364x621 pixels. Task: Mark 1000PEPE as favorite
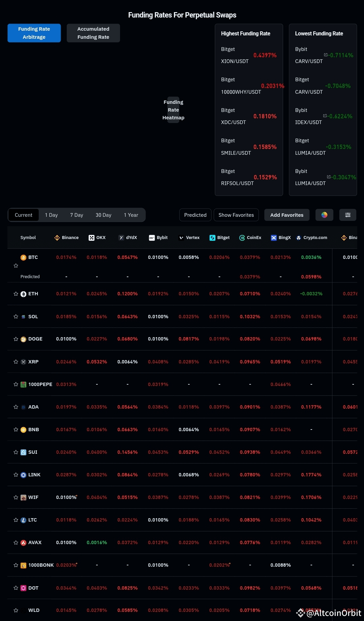(16, 384)
